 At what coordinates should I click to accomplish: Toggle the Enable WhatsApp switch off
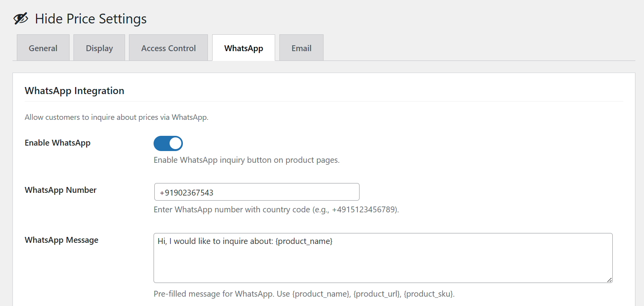pos(168,143)
